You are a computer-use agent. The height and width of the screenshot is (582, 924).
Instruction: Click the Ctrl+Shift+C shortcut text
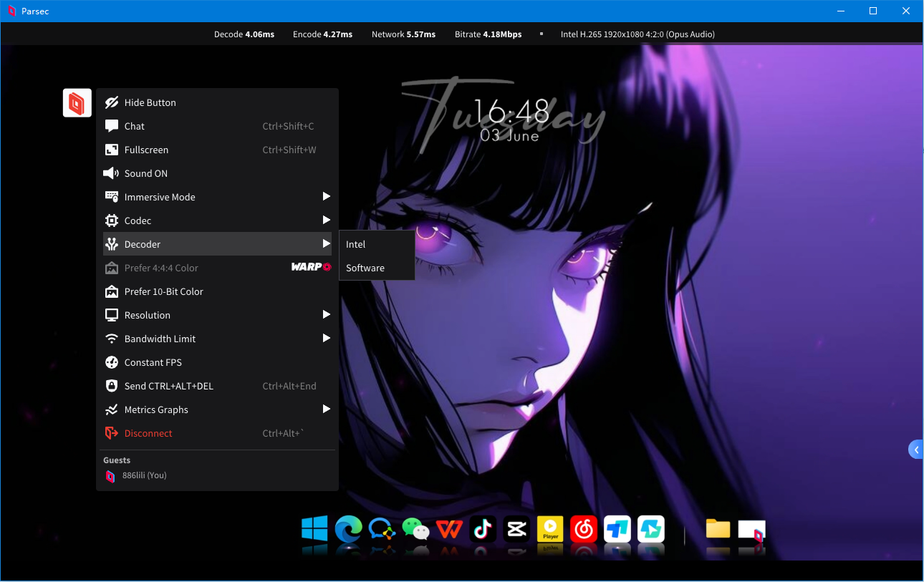click(x=288, y=126)
